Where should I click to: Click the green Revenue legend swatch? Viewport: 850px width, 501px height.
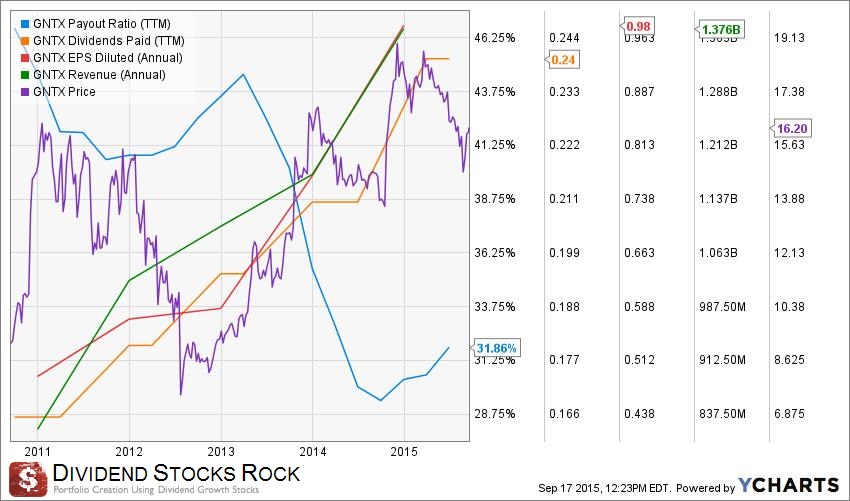(x=24, y=75)
